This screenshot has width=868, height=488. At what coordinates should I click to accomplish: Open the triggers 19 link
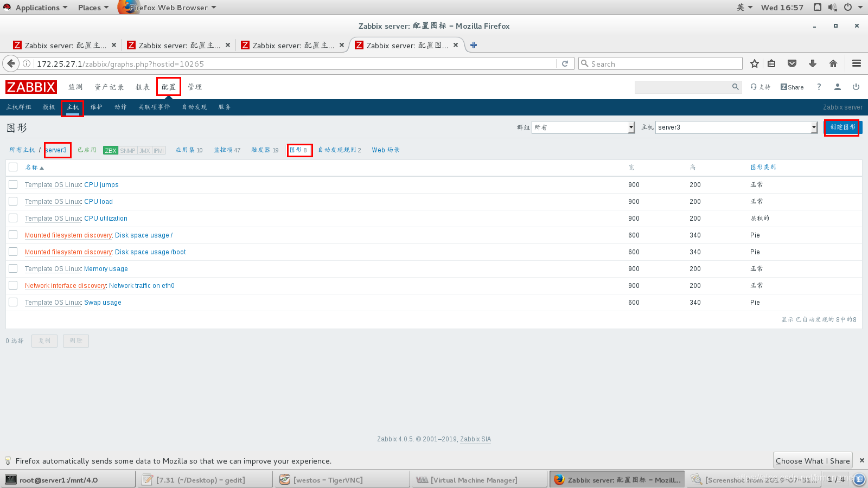tap(265, 150)
